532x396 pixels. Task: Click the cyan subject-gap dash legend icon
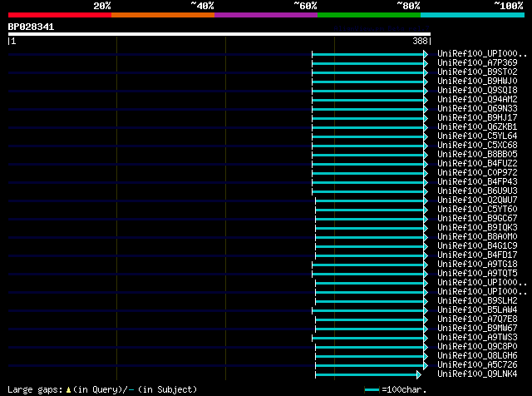coord(131,390)
